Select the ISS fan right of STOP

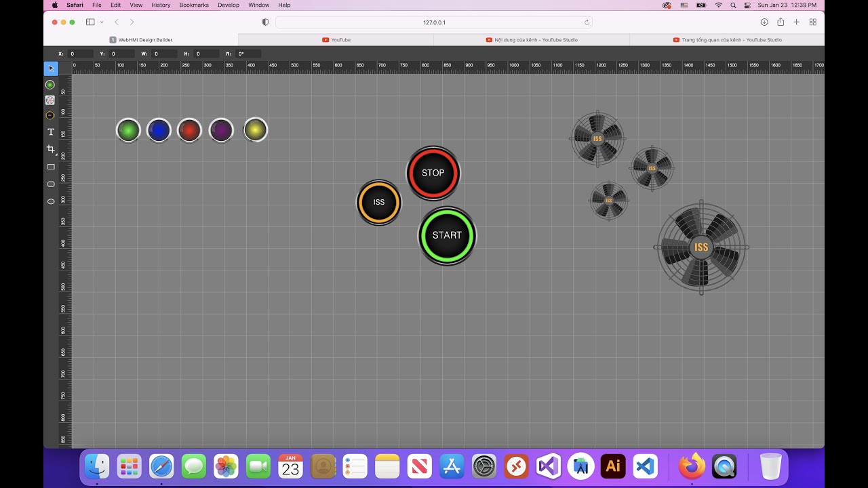pyautogui.click(x=652, y=168)
